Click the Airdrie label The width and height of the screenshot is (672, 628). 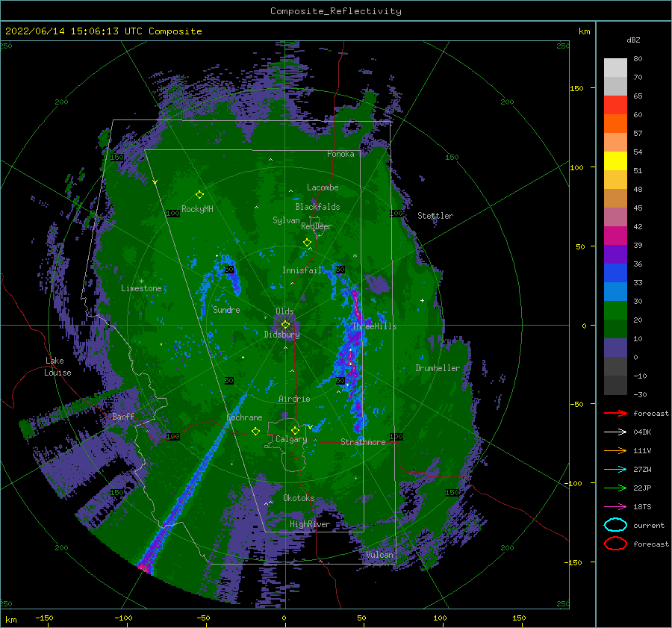pos(294,399)
